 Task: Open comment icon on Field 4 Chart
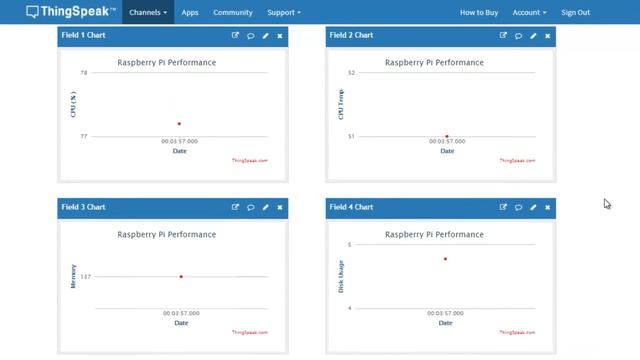[518, 208]
